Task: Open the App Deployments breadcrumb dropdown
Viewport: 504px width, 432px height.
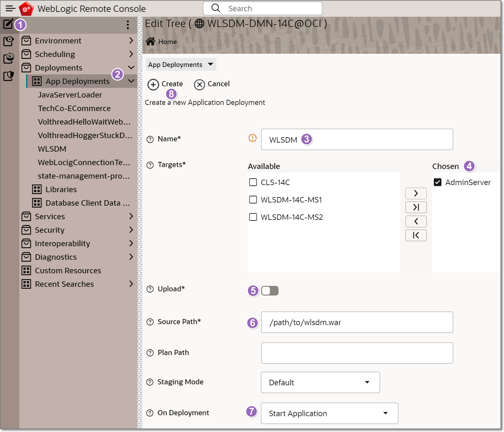Action: coord(181,64)
